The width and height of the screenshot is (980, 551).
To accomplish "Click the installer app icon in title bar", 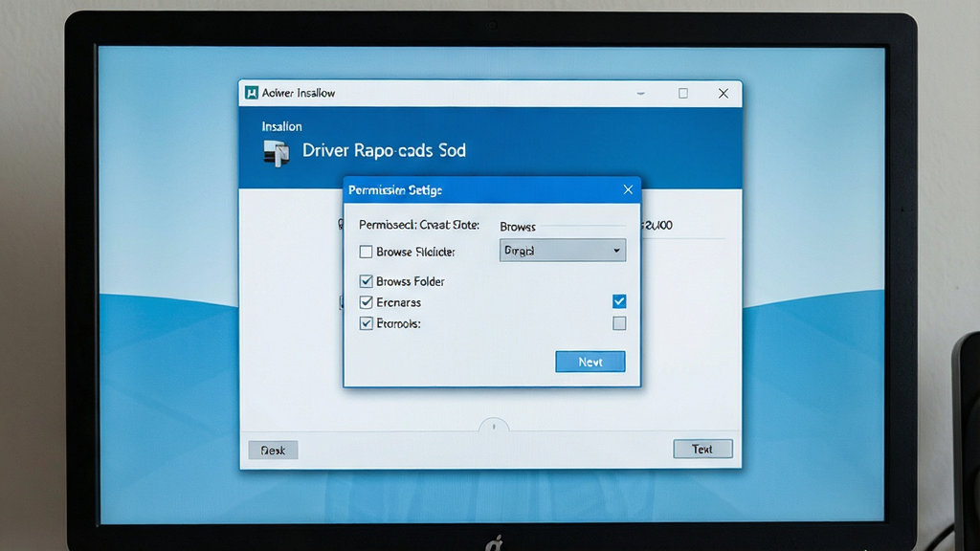I will (x=252, y=93).
